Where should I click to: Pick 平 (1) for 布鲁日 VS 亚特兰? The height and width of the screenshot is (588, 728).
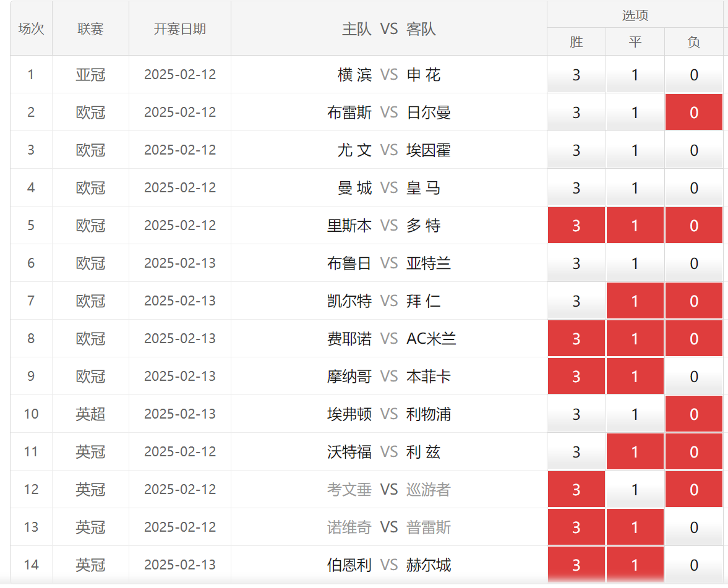tap(635, 263)
